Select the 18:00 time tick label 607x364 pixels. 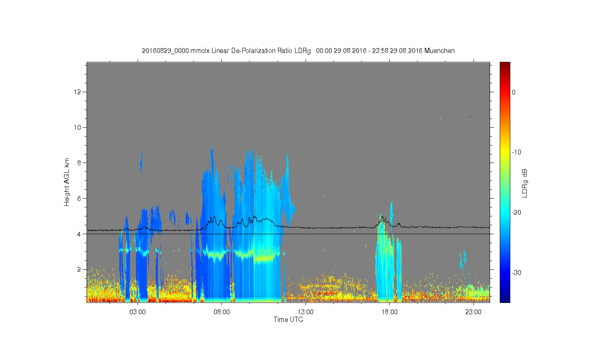[389, 312]
